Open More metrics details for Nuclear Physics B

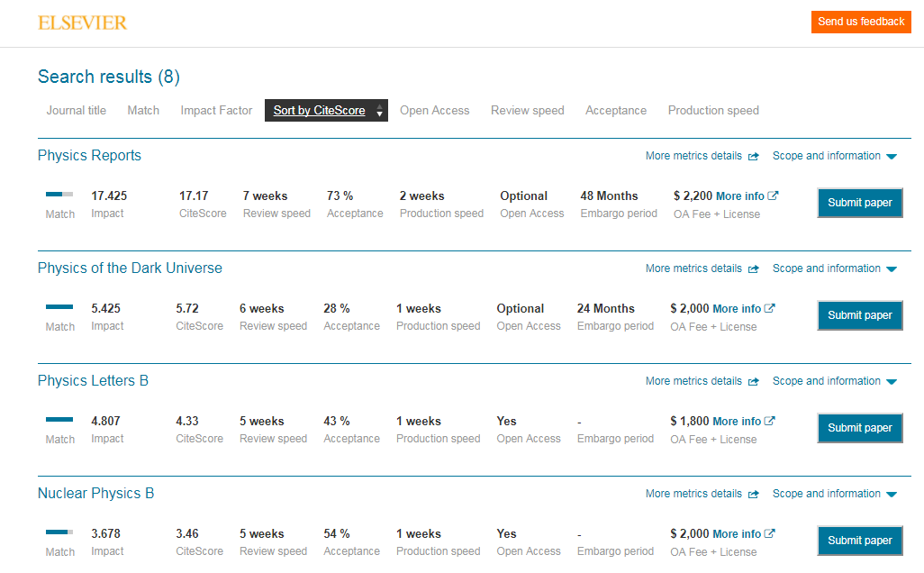pyautogui.click(x=693, y=494)
